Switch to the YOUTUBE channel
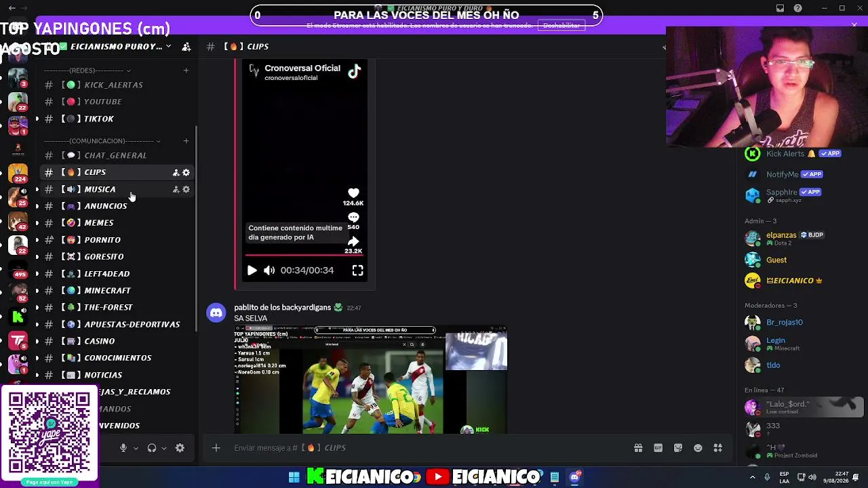 (x=117, y=102)
